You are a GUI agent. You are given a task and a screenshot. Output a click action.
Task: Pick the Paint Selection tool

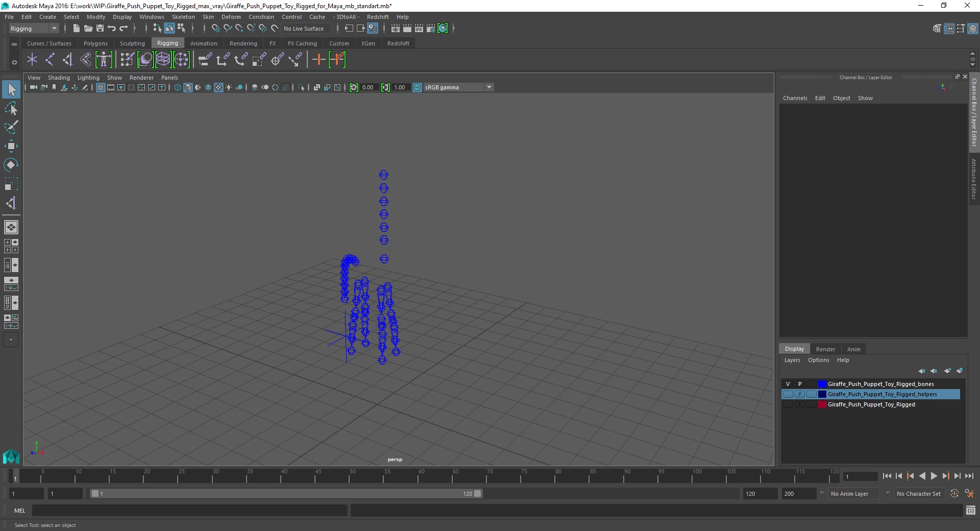tap(11, 127)
